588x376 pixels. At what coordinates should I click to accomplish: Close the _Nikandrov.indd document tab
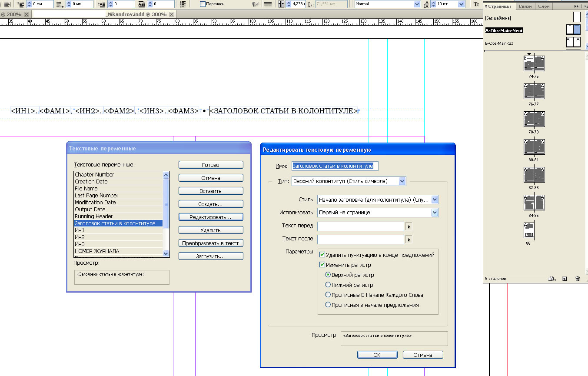click(x=171, y=14)
